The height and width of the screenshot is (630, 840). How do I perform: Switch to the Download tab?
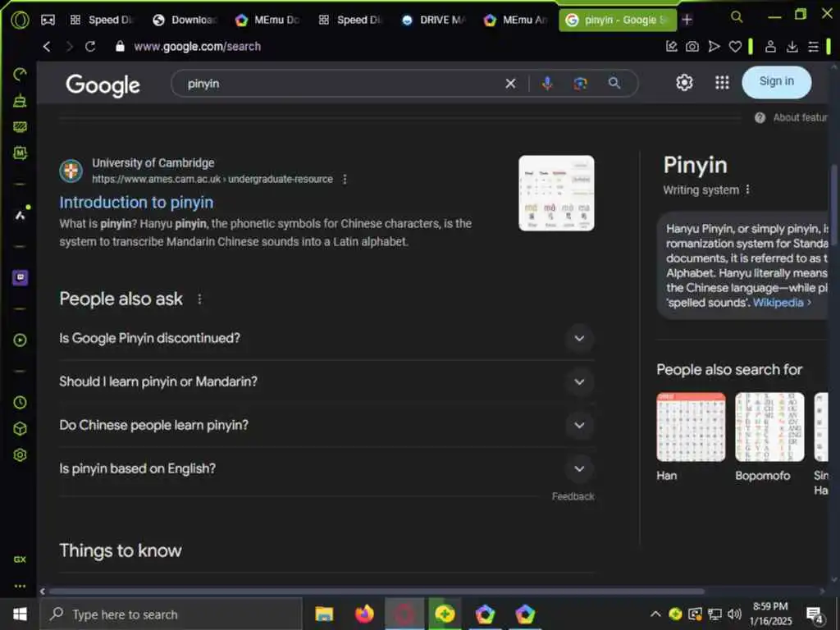(x=185, y=21)
